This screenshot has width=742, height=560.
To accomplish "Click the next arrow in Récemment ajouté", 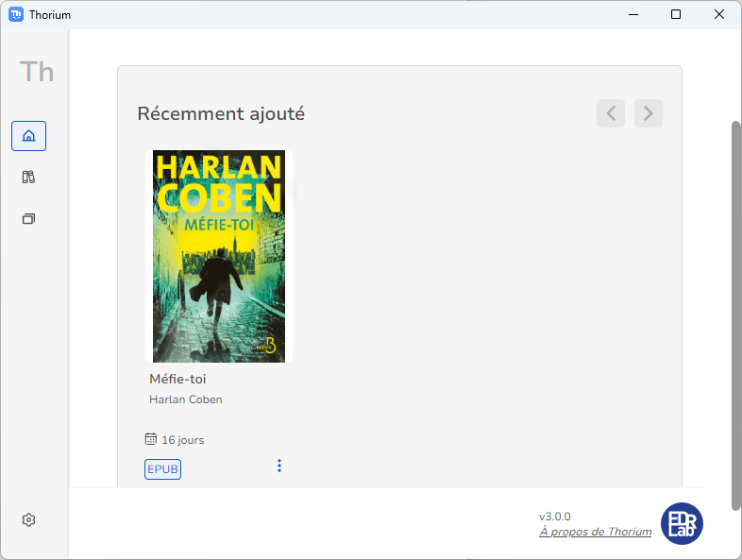I will [649, 113].
